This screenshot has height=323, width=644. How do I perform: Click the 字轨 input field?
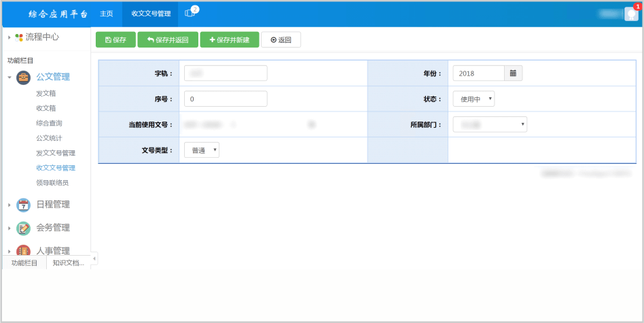coord(226,73)
